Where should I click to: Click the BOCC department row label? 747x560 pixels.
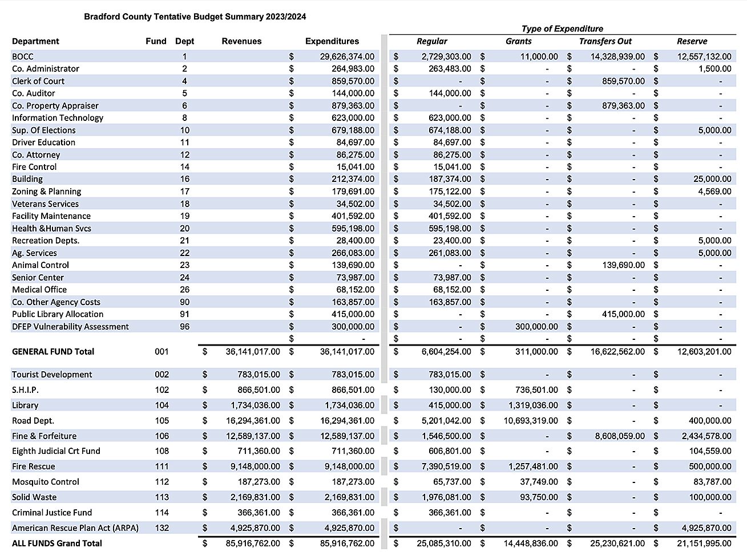coord(23,56)
